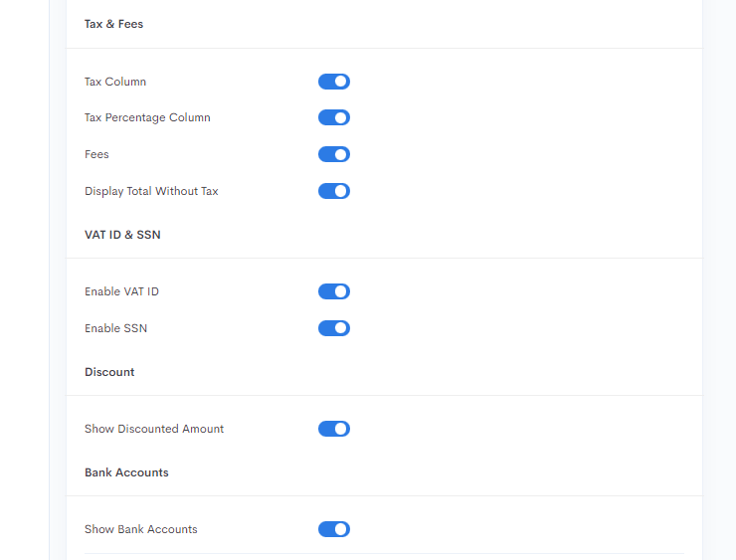
Task: Turn off the Fees toggle
Action: click(x=334, y=154)
